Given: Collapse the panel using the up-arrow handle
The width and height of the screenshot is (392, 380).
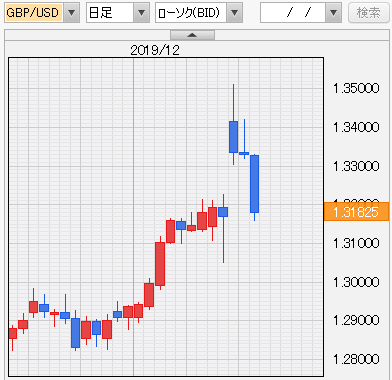Looking at the screenshot, I should click(x=192, y=35).
